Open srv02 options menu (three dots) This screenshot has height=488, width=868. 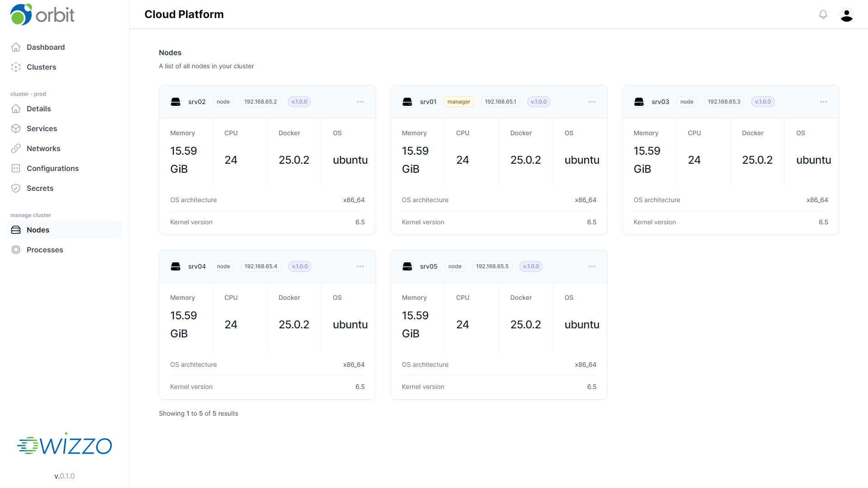click(x=360, y=102)
